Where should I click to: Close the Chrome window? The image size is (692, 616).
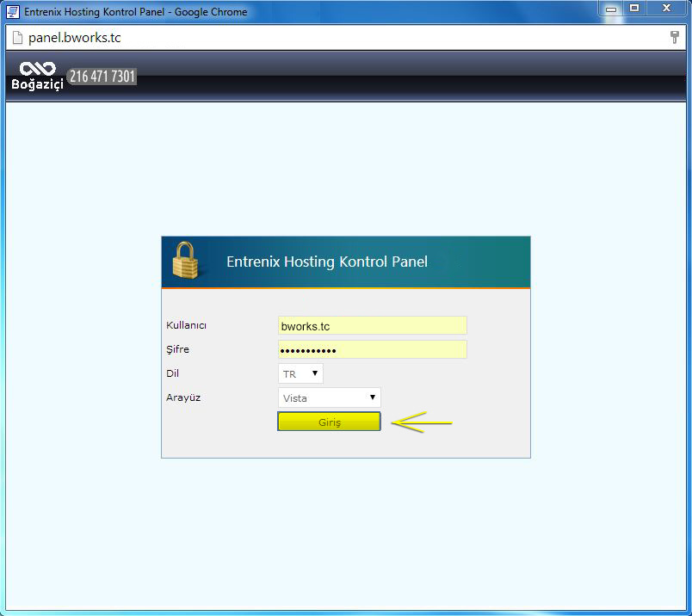667,9
